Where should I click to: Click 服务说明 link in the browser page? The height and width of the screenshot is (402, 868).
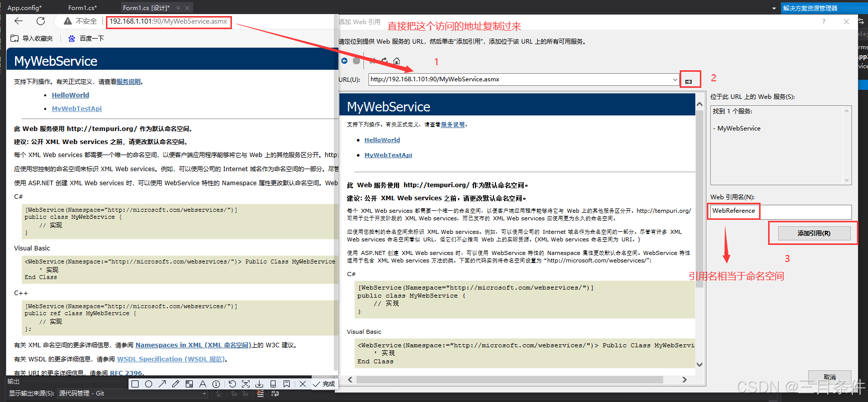pyautogui.click(x=129, y=82)
